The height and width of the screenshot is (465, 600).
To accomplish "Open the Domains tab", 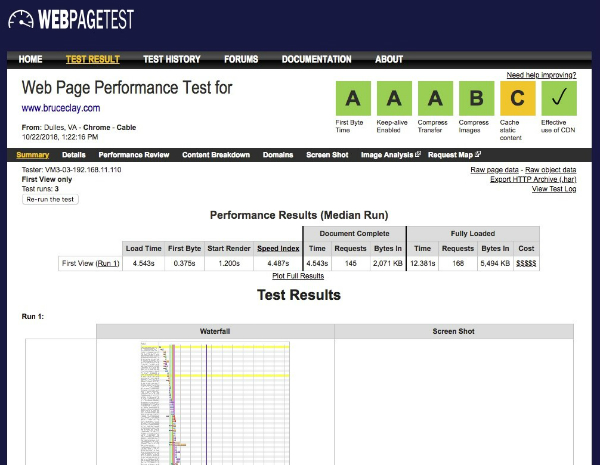I will coord(278,155).
